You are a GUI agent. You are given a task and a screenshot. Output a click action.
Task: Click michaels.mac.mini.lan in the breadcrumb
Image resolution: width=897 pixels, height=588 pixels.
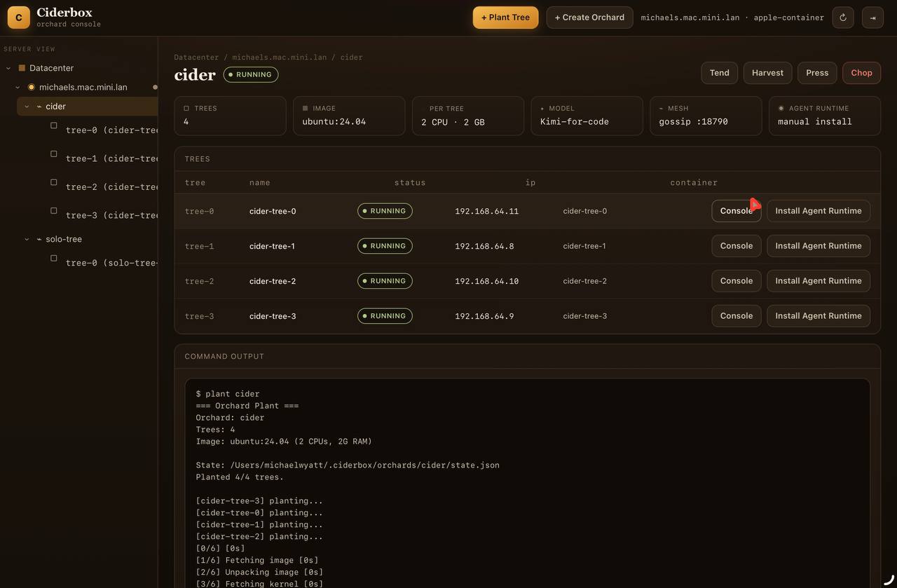pyautogui.click(x=279, y=57)
